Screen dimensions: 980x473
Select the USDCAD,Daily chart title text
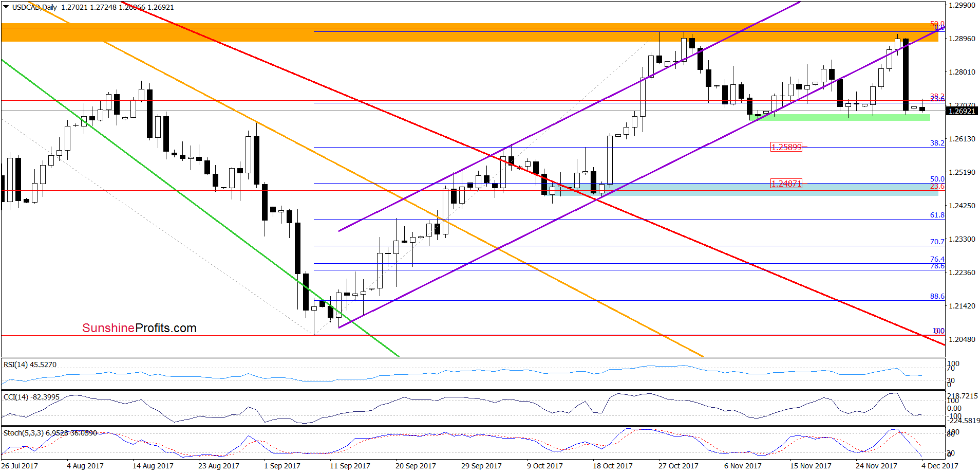point(34,7)
